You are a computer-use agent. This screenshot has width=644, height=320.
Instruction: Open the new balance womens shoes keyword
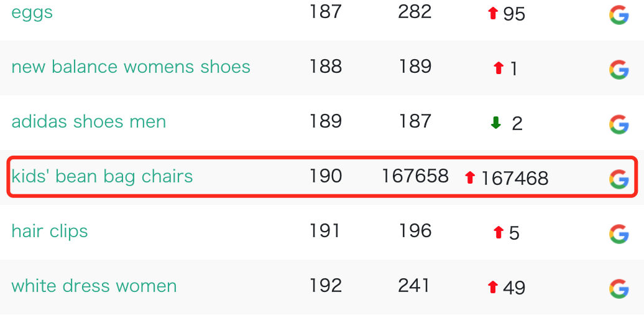tap(131, 67)
